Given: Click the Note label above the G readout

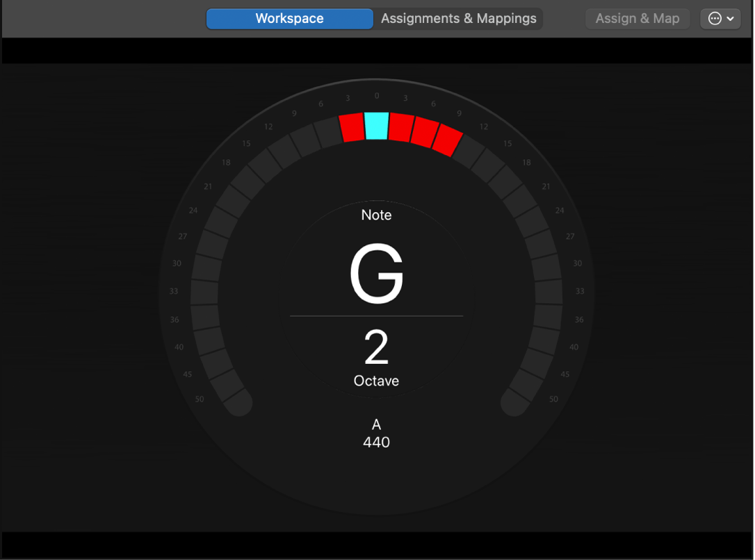Looking at the screenshot, I should pos(376,215).
